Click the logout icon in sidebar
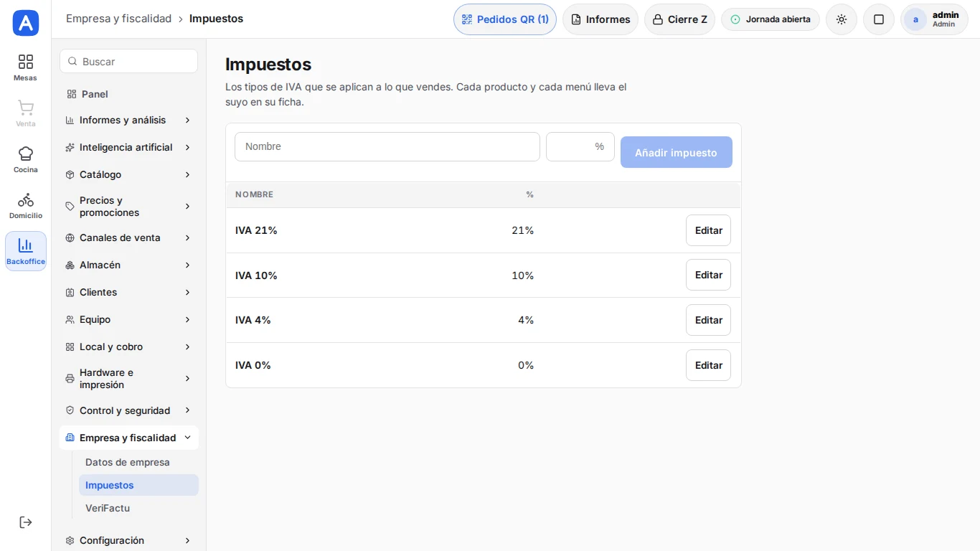Screen dimensions: 980x551 click(26, 522)
